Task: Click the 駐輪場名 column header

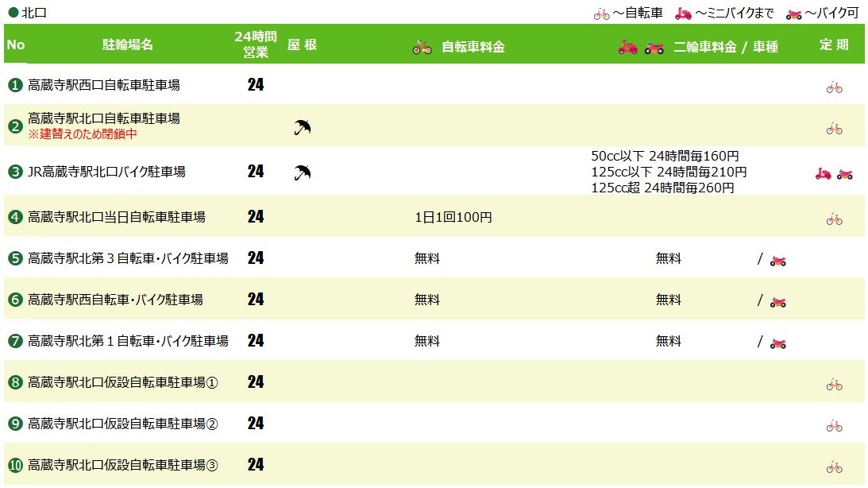Action: pos(128,45)
